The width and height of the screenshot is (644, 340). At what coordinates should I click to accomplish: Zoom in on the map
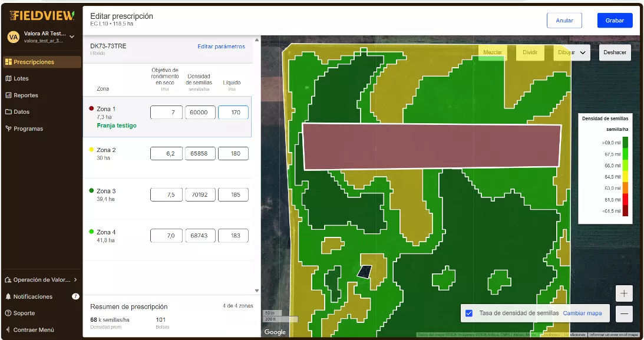tap(624, 293)
